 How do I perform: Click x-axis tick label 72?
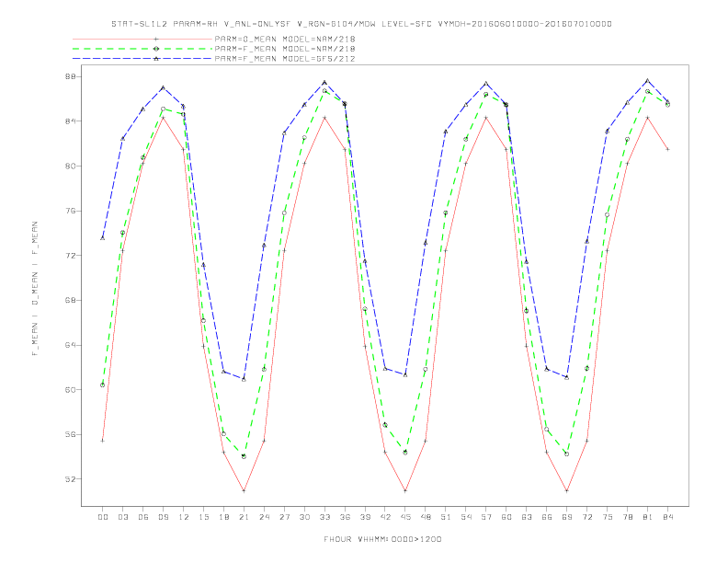(x=587, y=517)
